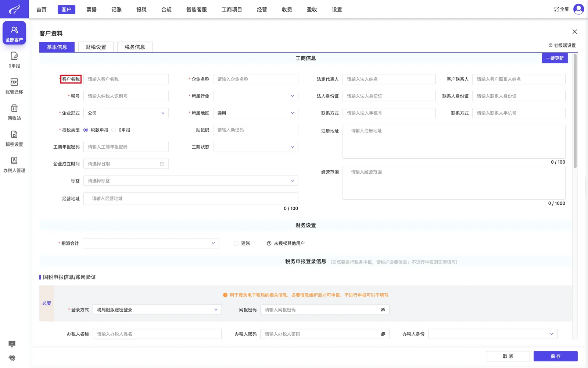Show the 网报密码 with the eye icon

[x=383, y=310]
